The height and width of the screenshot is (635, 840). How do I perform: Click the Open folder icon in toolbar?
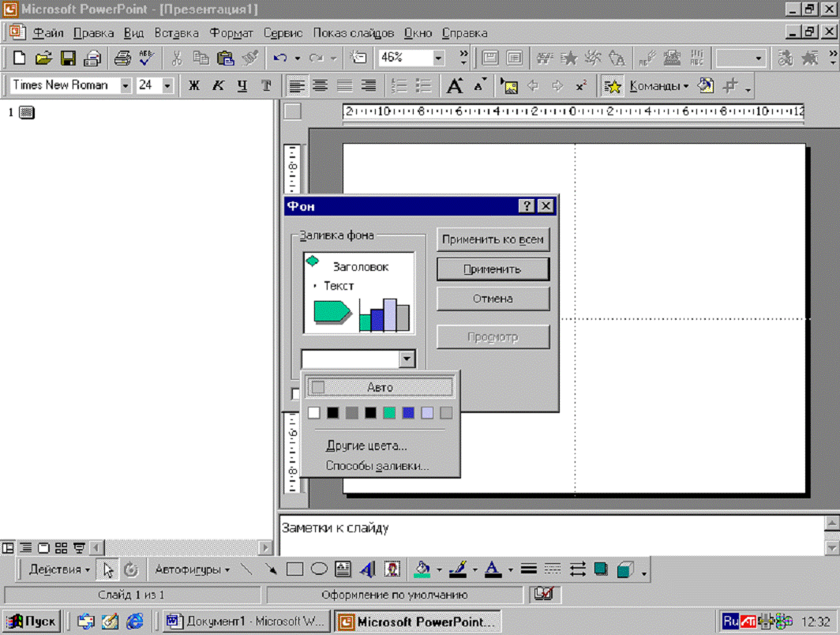pyautogui.click(x=44, y=58)
